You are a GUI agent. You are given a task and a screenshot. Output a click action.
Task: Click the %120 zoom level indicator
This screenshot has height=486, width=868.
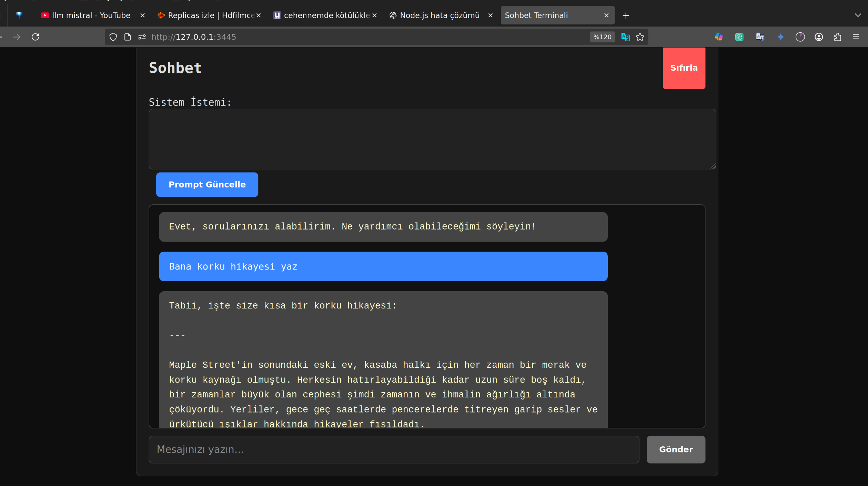pos(602,37)
